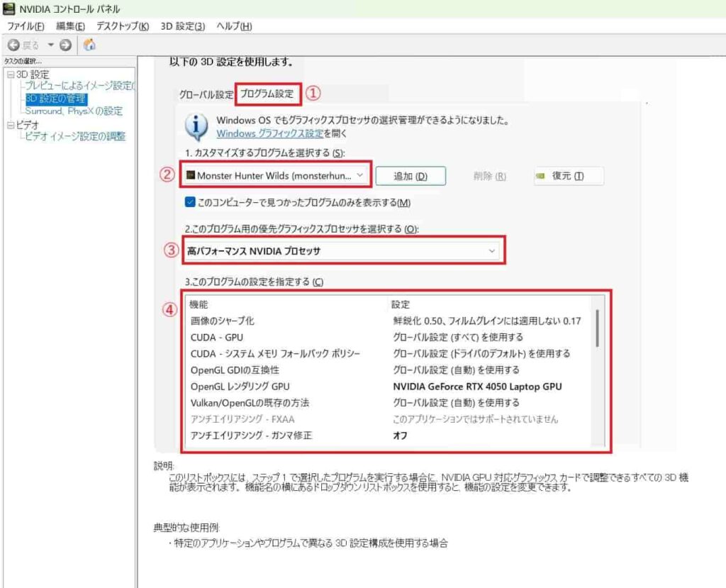Switch to the グローバル設定 tab
726x588 pixels.
(206, 94)
